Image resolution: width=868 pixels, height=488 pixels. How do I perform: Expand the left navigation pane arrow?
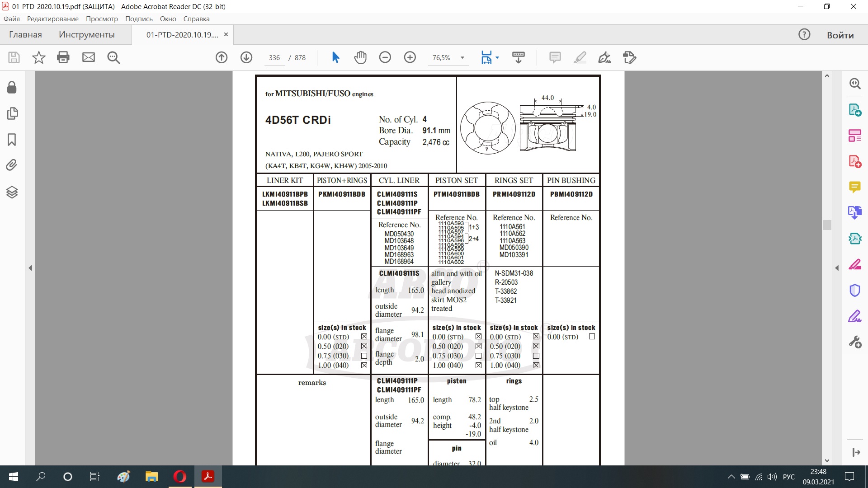[x=30, y=268]
